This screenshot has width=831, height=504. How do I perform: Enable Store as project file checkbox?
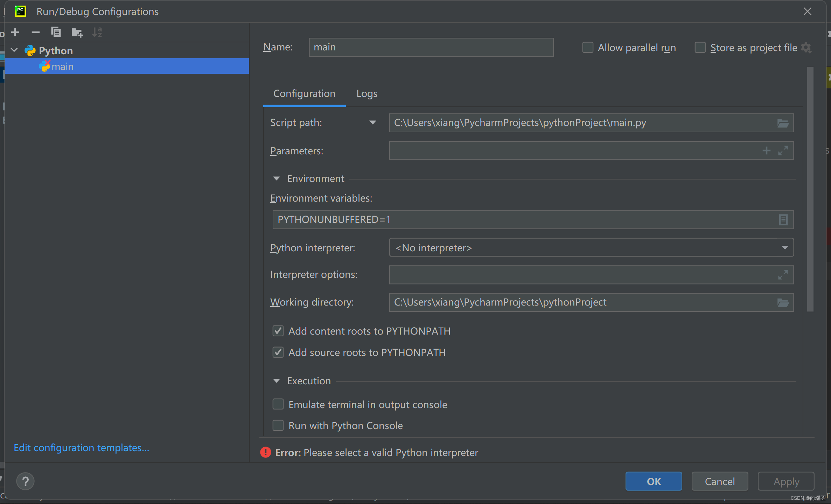coord(700,47)
